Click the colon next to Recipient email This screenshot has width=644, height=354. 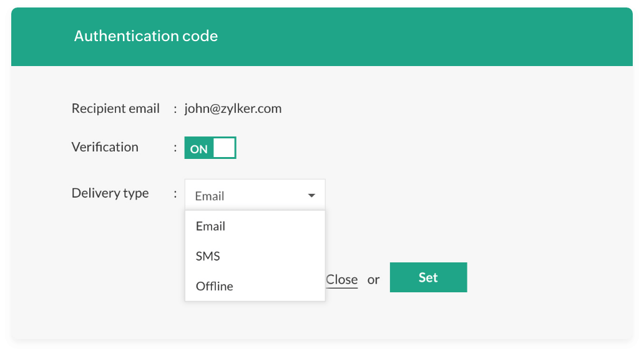[x=175, y=109]
